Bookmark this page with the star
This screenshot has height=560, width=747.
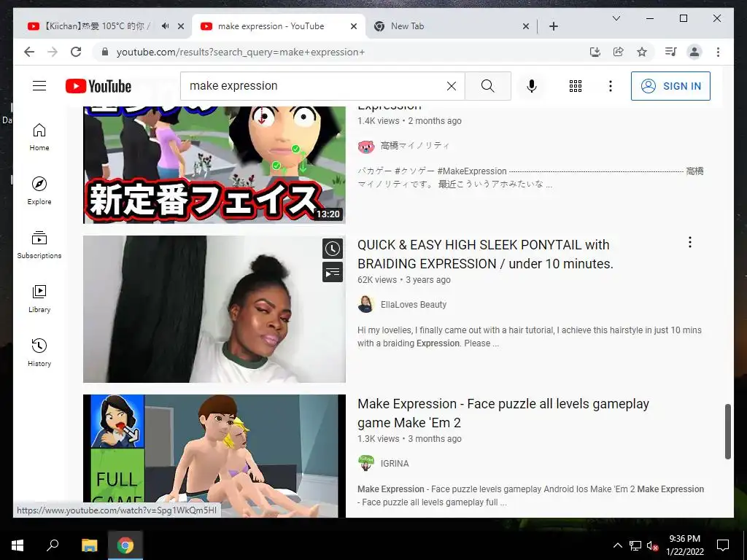coord(642,52)
